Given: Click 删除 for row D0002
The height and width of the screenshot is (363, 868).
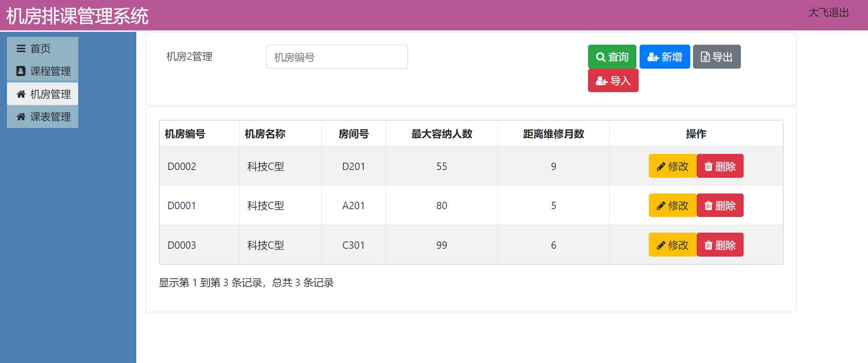Looking at the screenshot, I should (720, 166).
